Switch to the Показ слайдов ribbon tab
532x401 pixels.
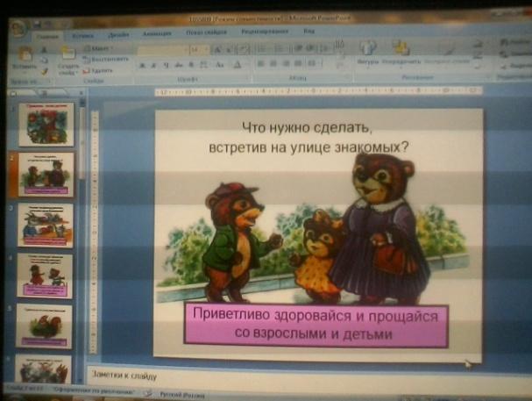(x=206, y=32)
